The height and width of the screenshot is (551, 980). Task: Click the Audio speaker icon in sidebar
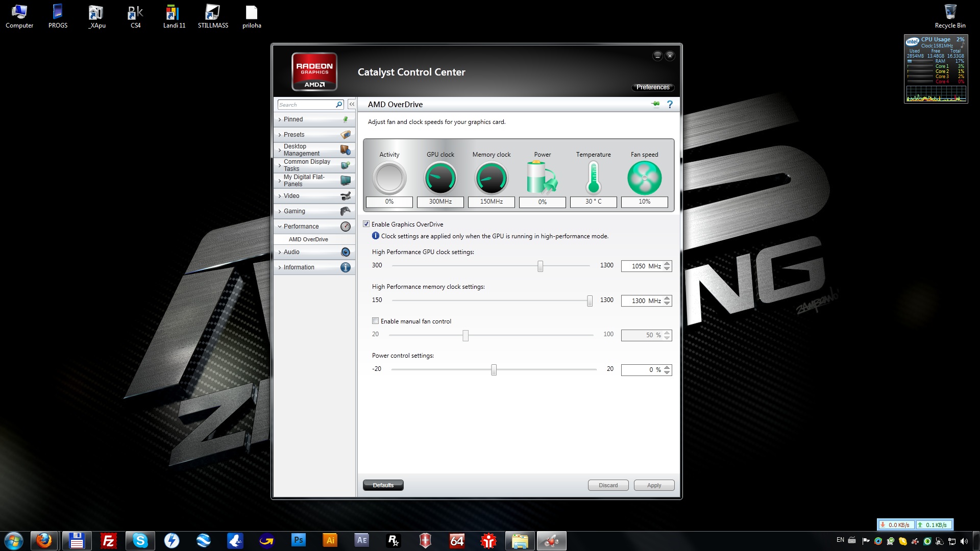tap(346, 252)
